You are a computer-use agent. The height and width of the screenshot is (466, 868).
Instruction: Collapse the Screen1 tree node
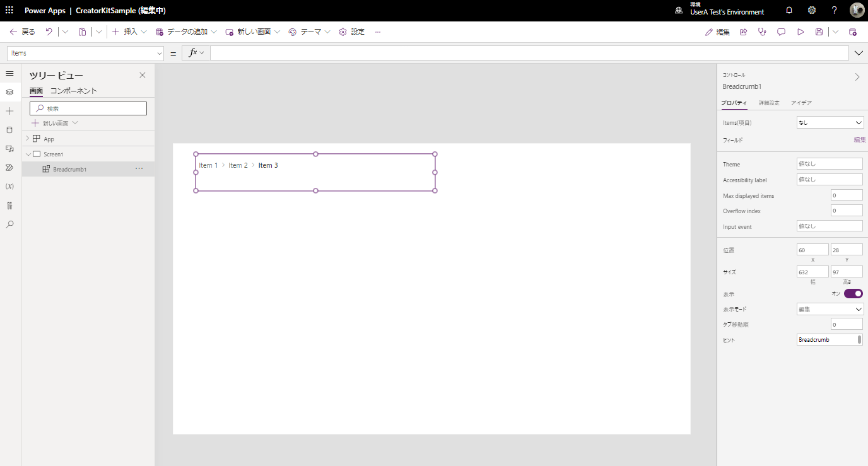28,153
